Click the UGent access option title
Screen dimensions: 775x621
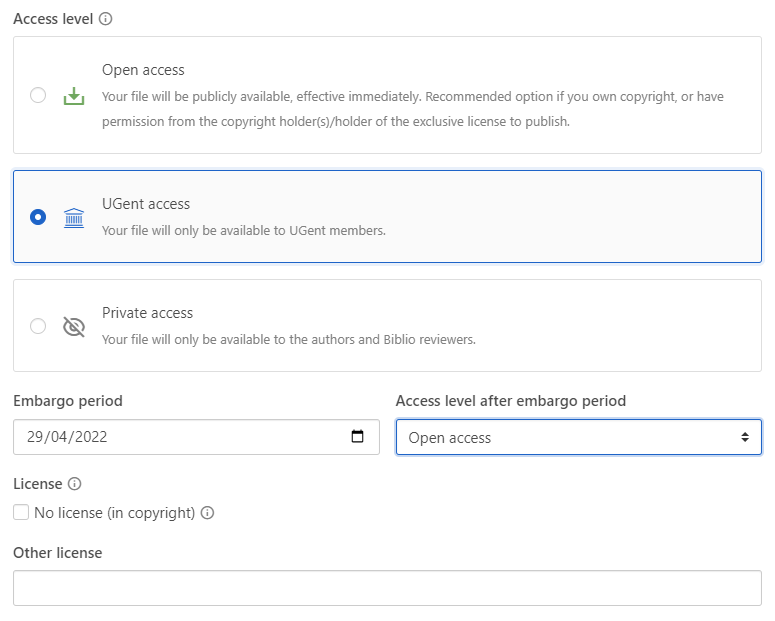pos(146,204)
